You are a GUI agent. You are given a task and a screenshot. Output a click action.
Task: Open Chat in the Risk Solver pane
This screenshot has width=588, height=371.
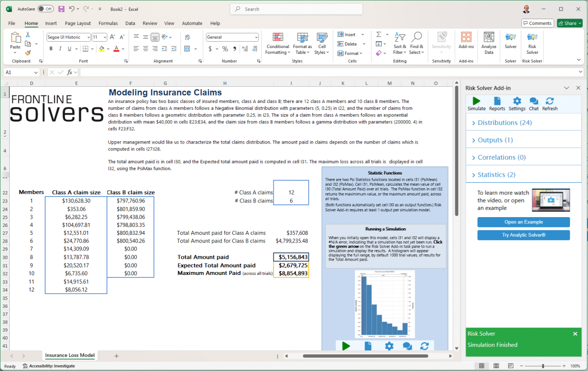point(534,101)
